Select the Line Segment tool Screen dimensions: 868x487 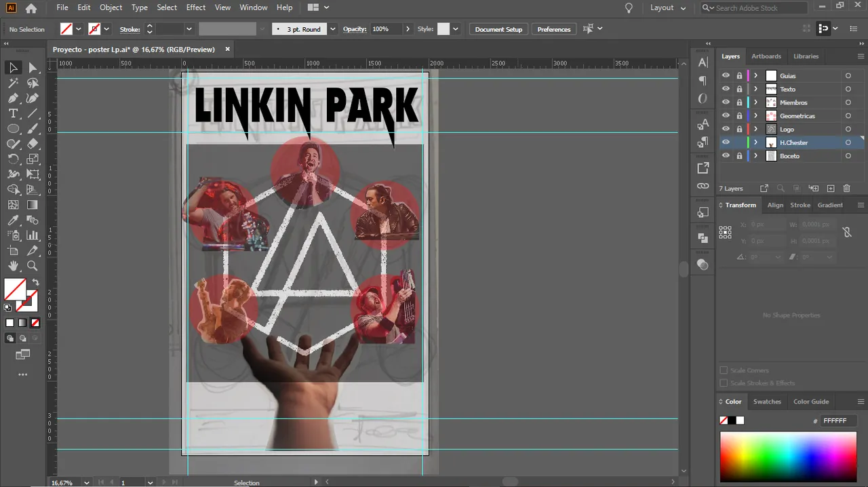pyautogui.click(x=33, y=113)
